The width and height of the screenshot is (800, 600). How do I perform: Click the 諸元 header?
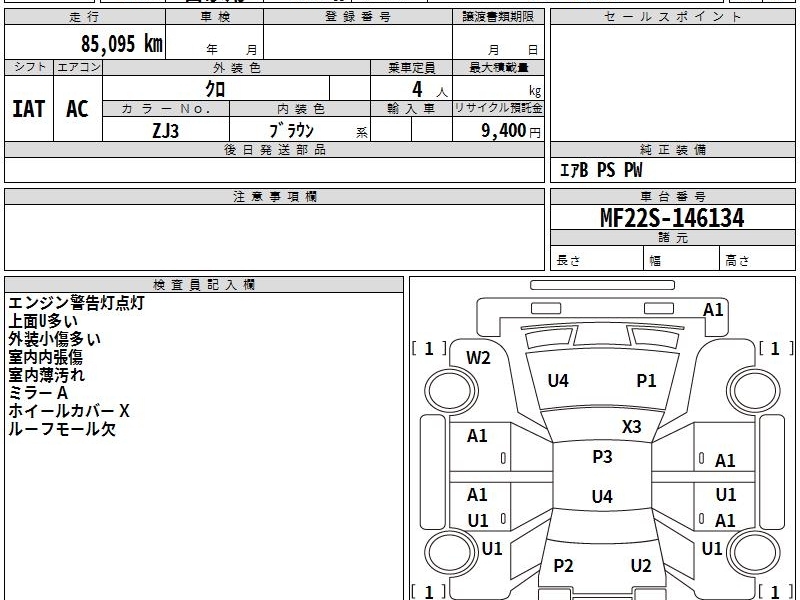click(672, 238)
